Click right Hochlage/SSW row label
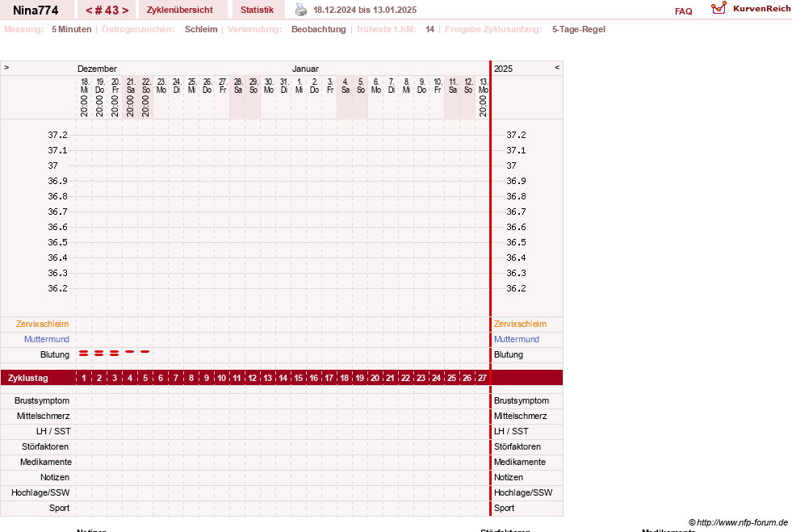This screenshot has height=532, width=792. coord(523,492)
